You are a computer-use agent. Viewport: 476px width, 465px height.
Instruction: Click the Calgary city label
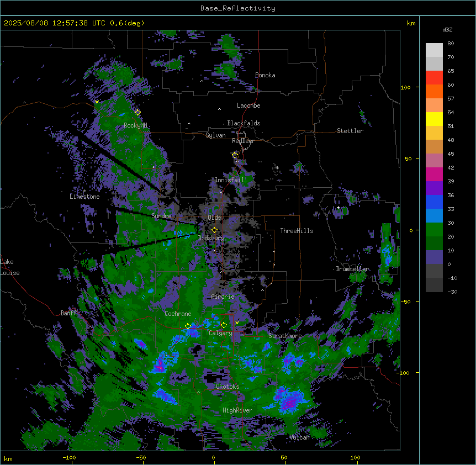tap(221, 333)
